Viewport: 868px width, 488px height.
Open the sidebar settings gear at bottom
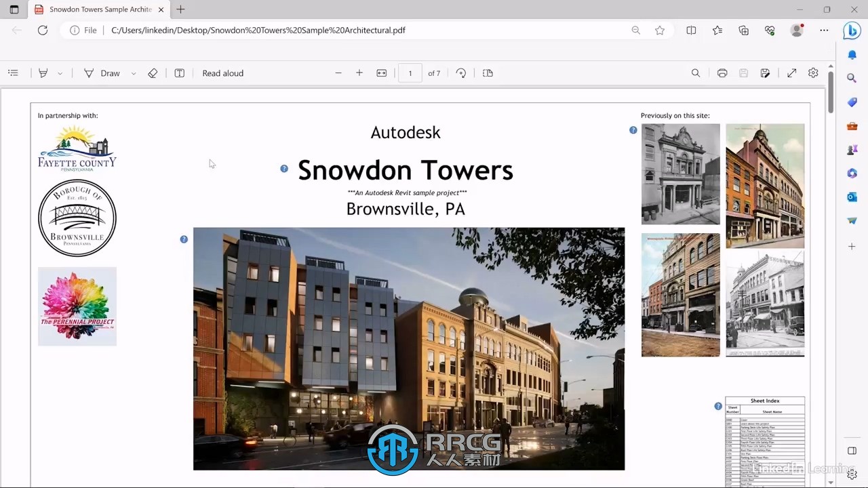(852, 474)
